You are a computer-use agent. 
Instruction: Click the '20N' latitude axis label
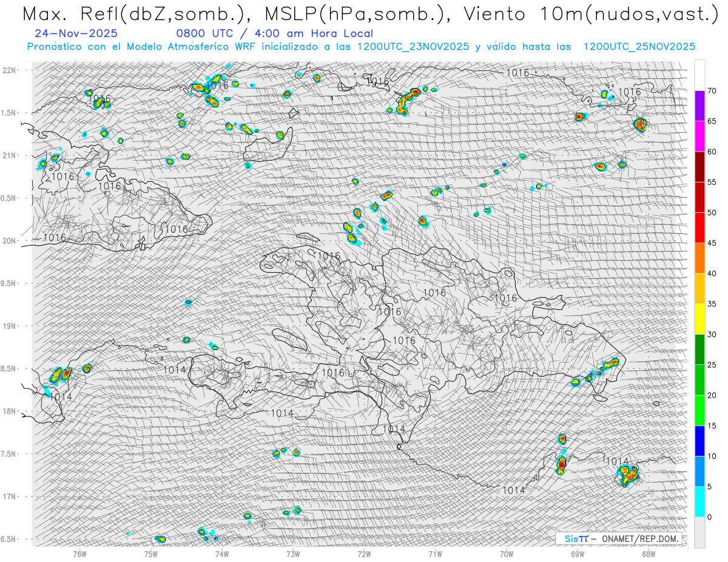click(9, 241)
